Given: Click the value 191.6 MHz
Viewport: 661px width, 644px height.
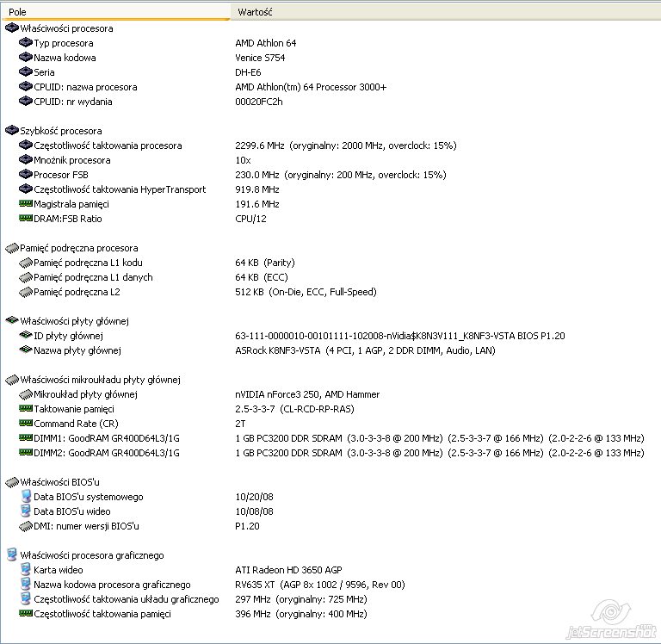Looking at the screenshot, I should point(257,204).
